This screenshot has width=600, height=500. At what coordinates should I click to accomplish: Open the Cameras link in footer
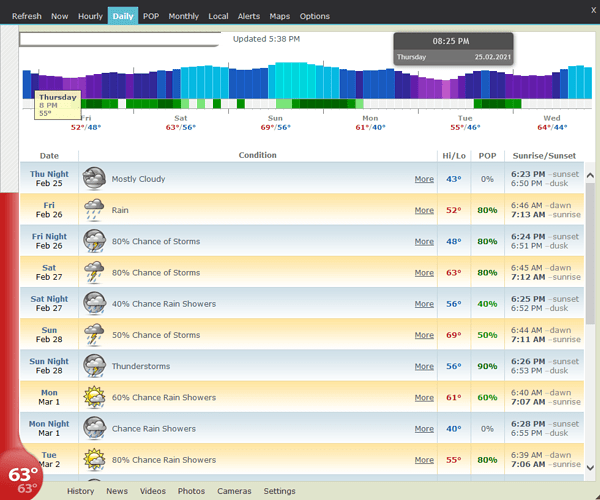[x=234, y=491]
